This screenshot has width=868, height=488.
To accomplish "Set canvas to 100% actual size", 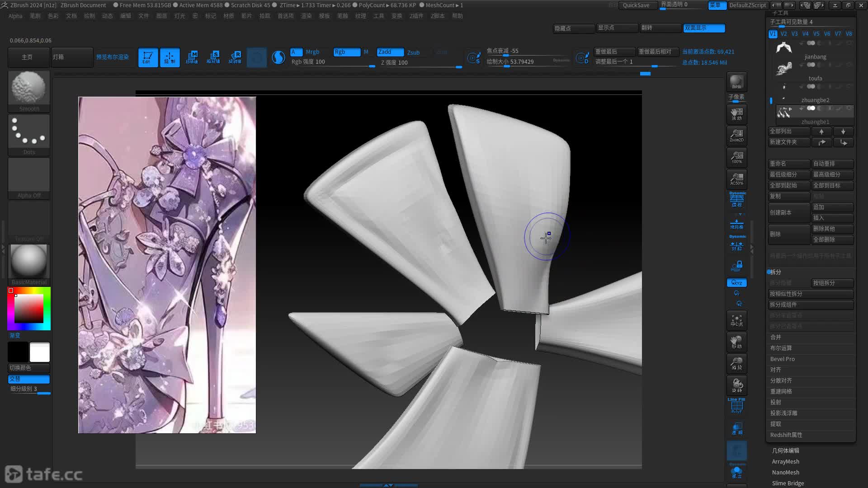I will coord(736,157).
